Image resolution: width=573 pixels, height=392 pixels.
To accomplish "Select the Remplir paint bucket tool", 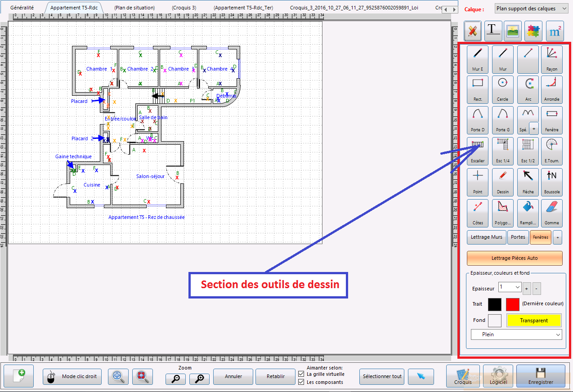I will click(528, 212).
